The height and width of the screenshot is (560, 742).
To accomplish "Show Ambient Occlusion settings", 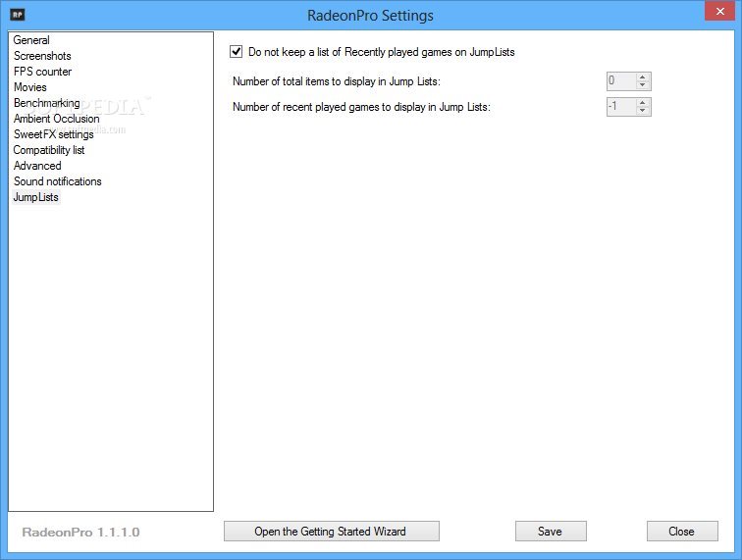I will (x=56, y=119).
